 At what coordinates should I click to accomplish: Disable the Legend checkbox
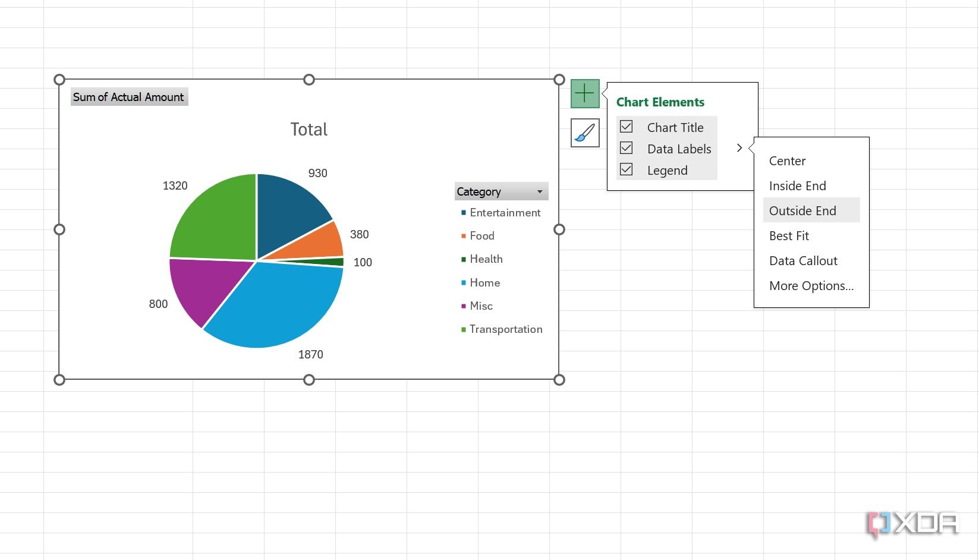(x=626, y=169)
